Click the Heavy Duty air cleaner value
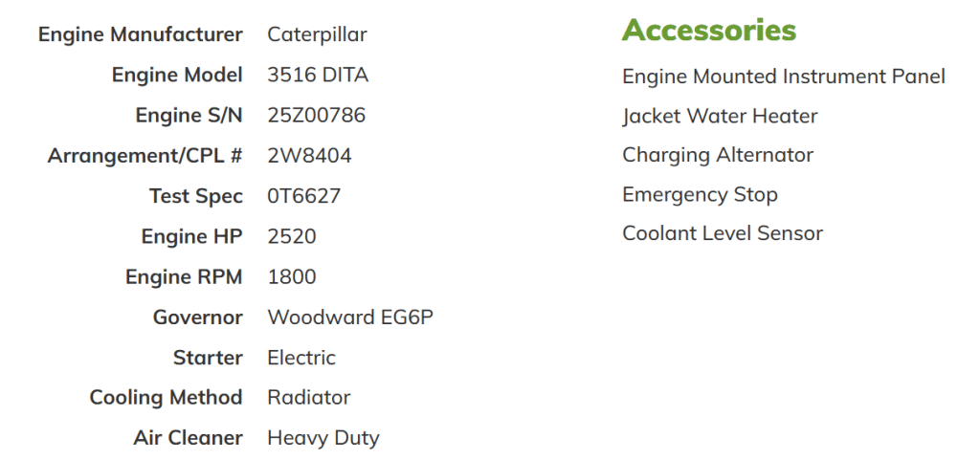The width and height of the screenshot is (980, 460). tap(323, 438)
